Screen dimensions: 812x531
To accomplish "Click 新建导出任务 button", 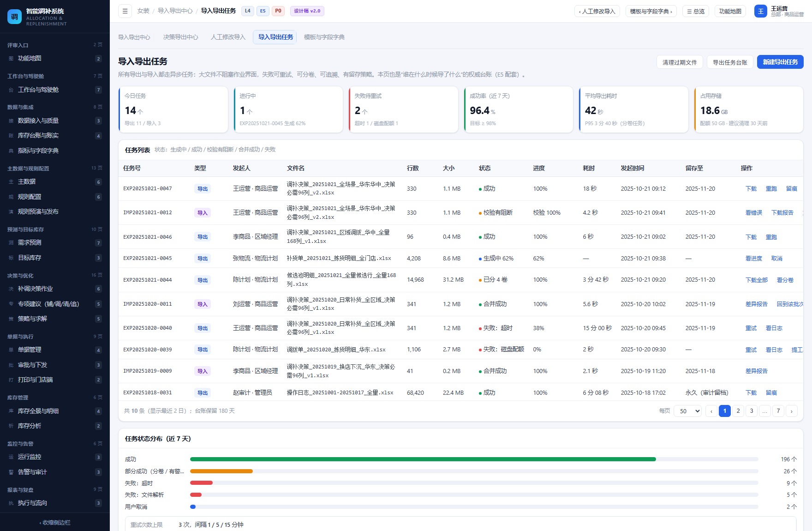I will [780, 62].
